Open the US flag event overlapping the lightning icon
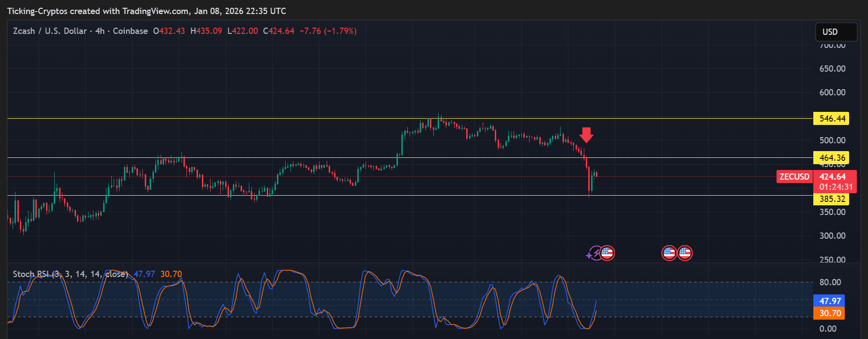 (x=607, y=253)
